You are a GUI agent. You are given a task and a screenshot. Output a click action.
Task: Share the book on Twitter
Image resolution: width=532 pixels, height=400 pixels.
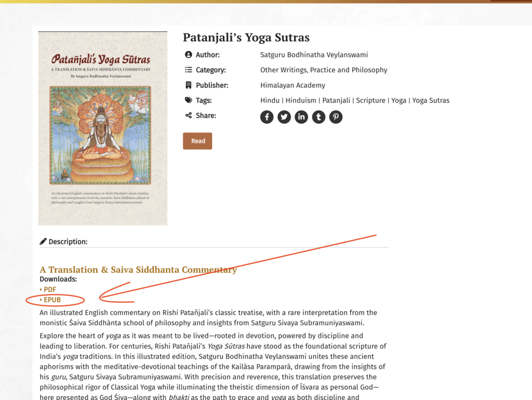pyautogui.click(x=284, y=117)
